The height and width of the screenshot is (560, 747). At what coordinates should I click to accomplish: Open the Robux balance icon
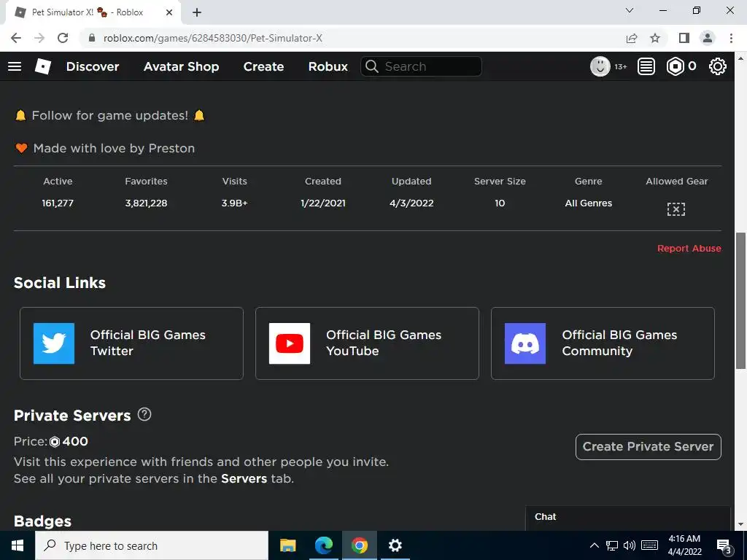click(x=675, y=66)
